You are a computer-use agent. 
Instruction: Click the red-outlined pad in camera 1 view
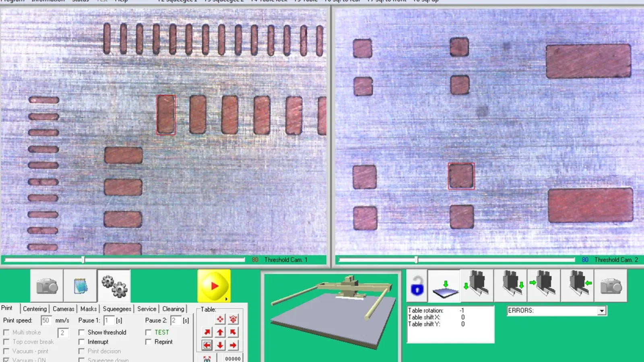(x=166, y=115)
